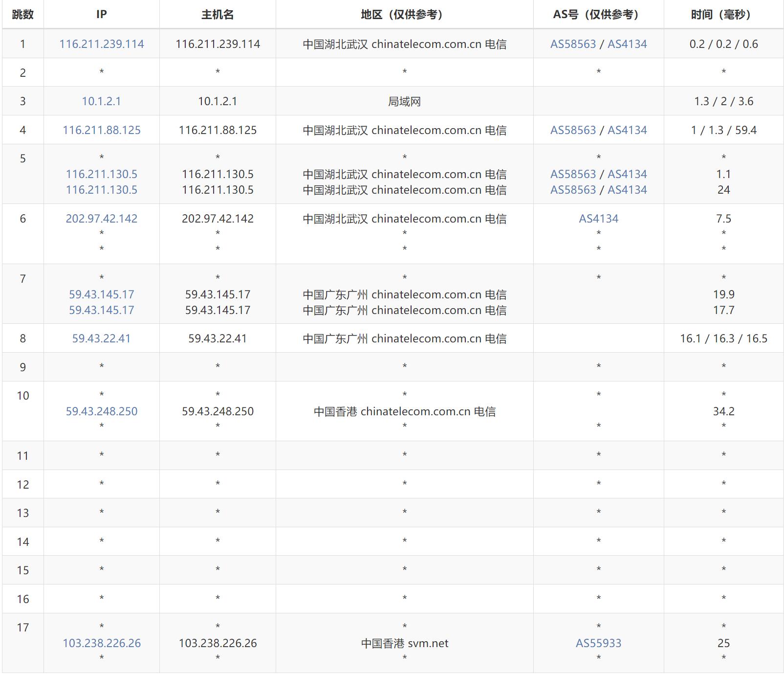Select the time value 17.7
Viewport: 784px width, 674px height.
pos(723,310)
